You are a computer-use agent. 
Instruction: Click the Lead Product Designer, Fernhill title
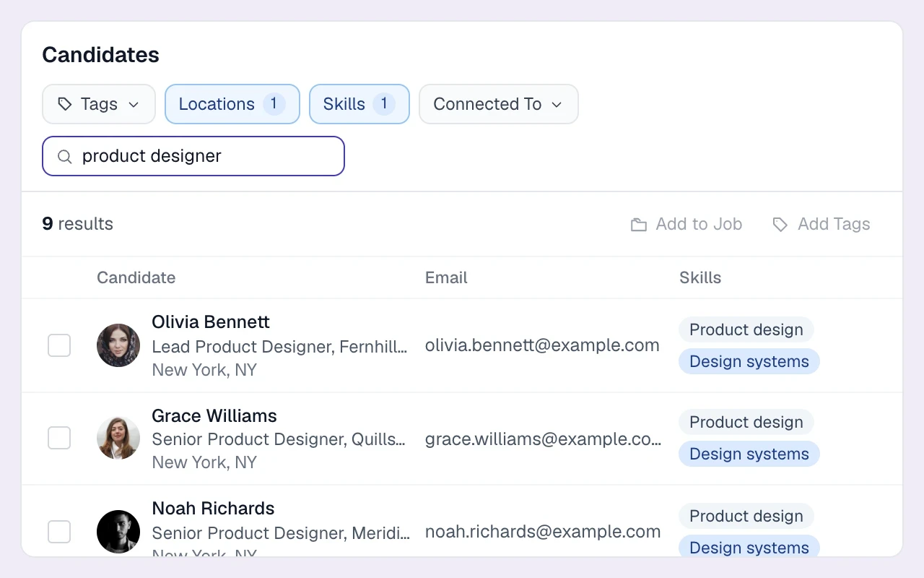(280, 347)
